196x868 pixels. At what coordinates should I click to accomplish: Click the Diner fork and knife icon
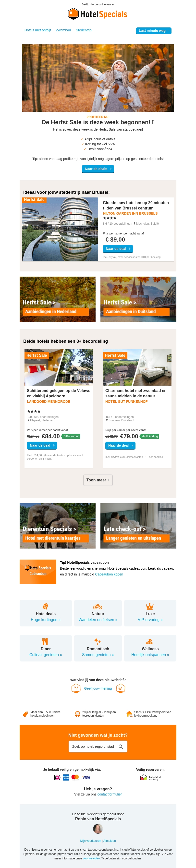tap(45, 641)
